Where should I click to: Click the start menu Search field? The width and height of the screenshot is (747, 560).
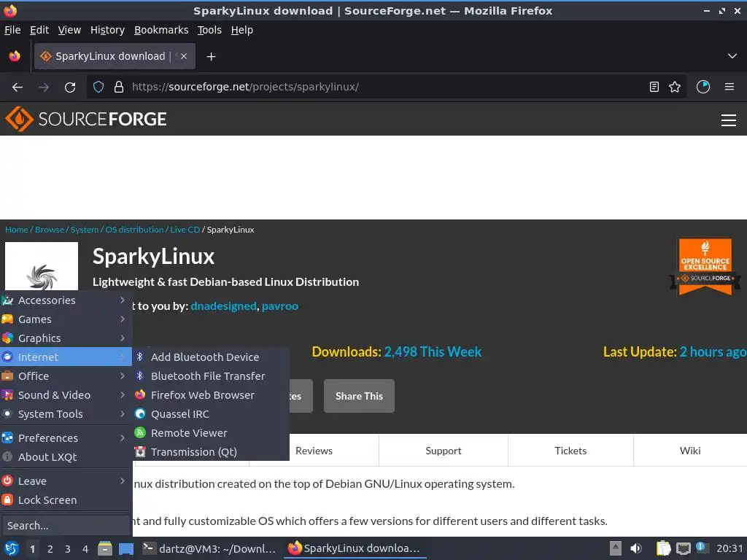point(66,526)
